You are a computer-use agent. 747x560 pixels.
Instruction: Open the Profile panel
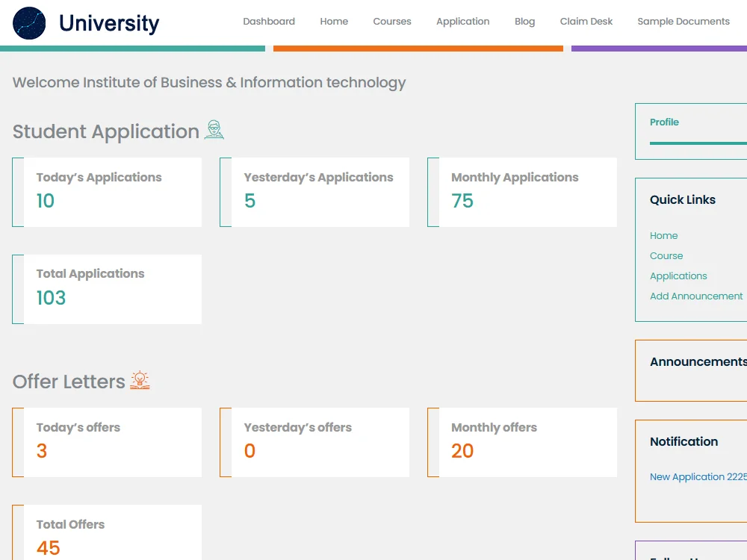tap(664, 122)
